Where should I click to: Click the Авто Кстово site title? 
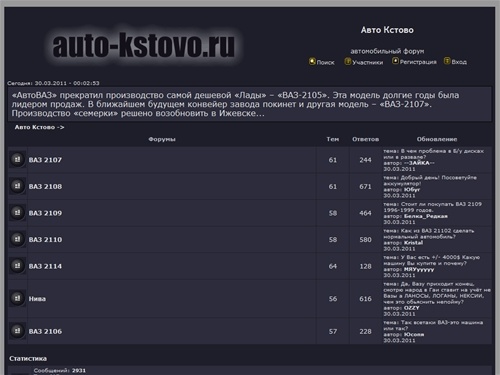click(x=387, y=30)
